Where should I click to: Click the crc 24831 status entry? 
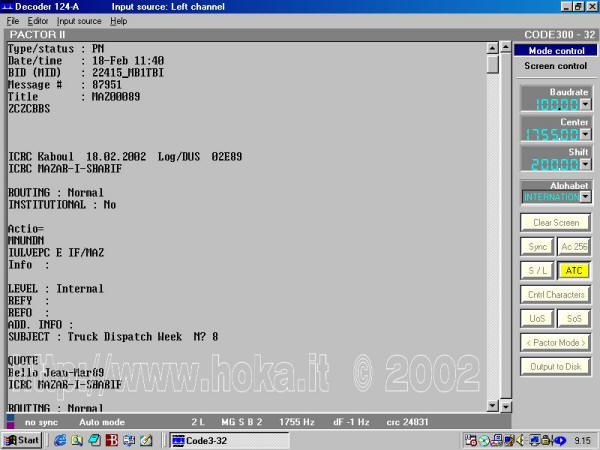(x=407, y=422)
